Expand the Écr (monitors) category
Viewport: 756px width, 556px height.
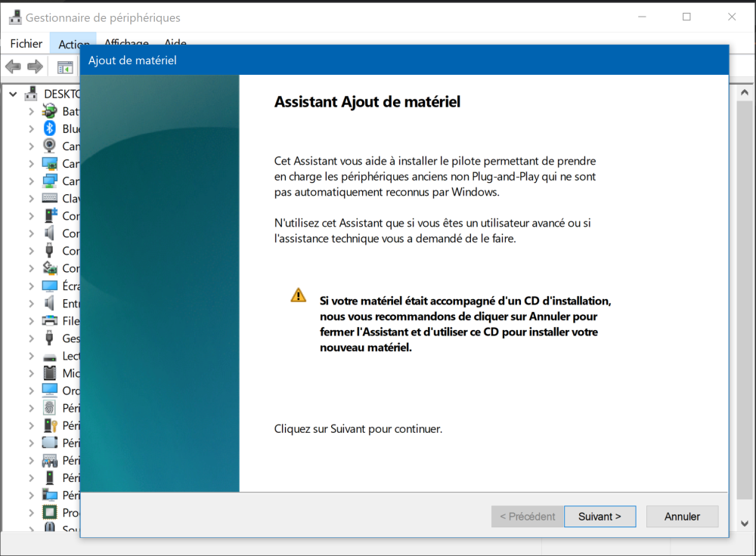point(31,286)
